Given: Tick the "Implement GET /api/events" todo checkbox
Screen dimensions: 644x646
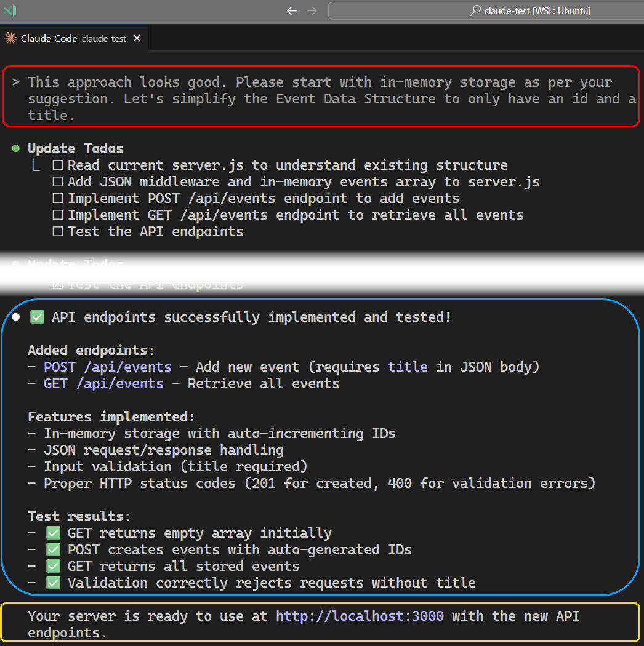Looking at the screenshot, I should [x=58, y=215].
